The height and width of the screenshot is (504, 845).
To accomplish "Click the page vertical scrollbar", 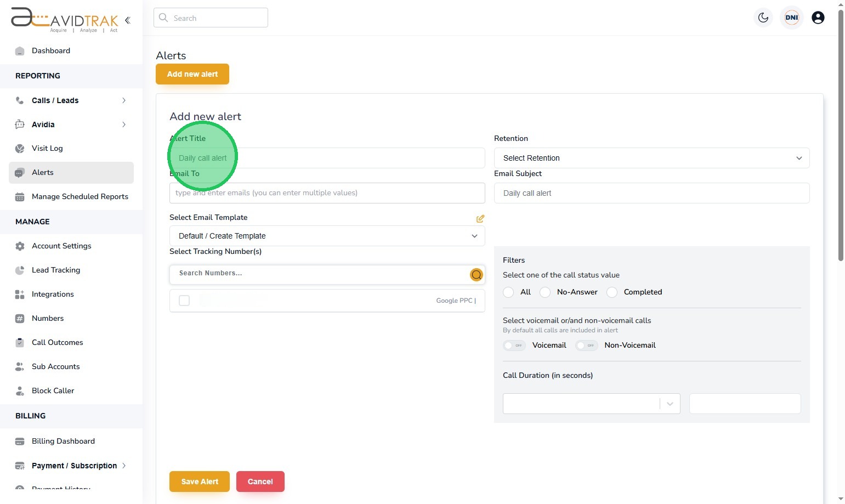I will [841, 132].
